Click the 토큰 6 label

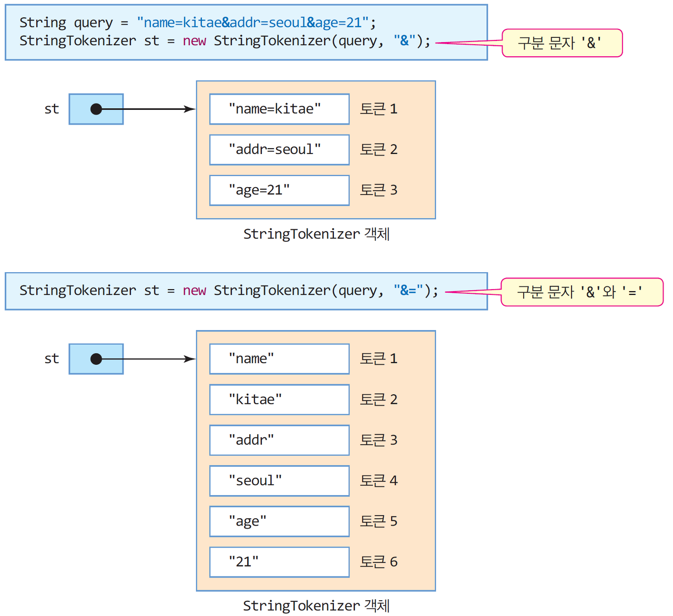pyautogui.click(x=379, y=562)
